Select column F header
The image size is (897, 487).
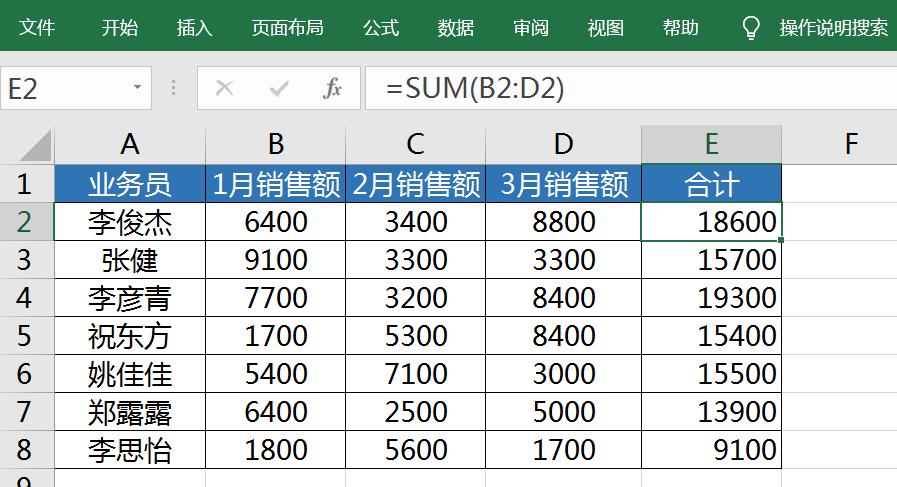click(x=851, y=144)
